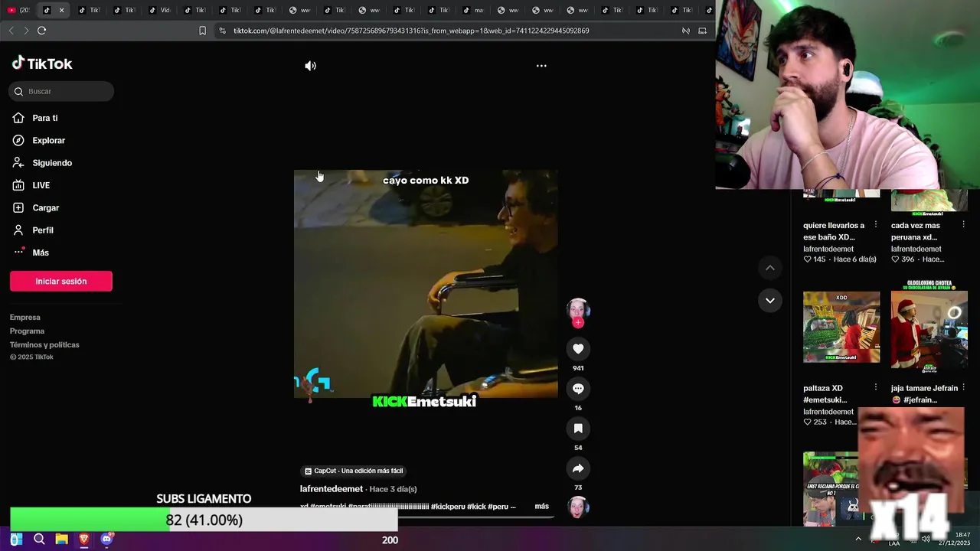Image resolution: width=980 pixels, height=551 pixels.
Task: Click the tiktok.com URL address bar
Action: click(x=411, y=31)
